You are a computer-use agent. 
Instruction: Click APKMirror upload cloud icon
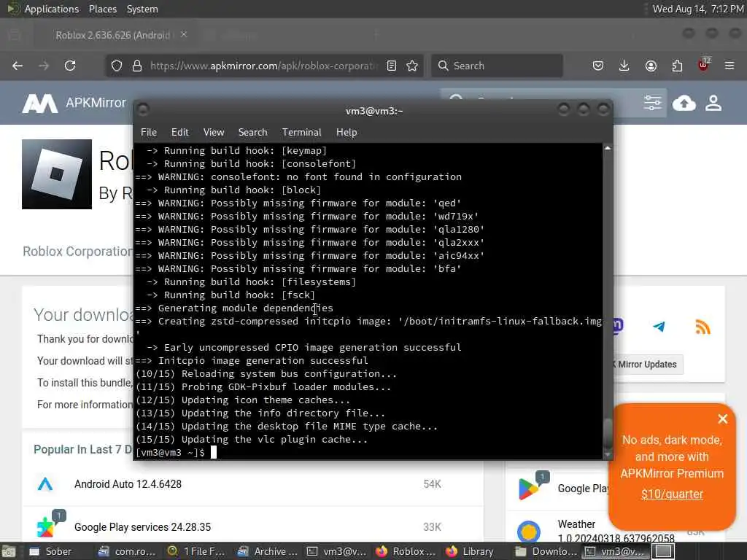tap(684, 102)
